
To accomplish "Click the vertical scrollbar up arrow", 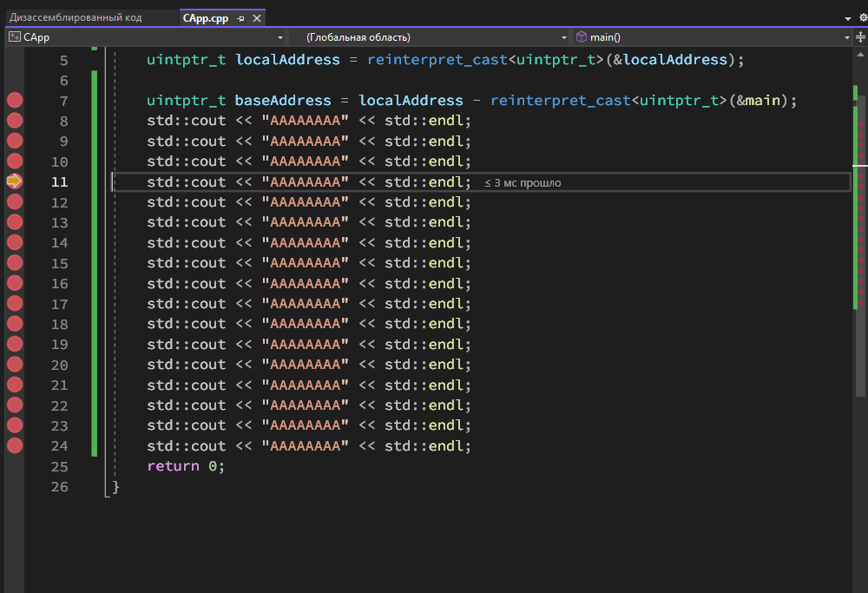I will [860, 54].
